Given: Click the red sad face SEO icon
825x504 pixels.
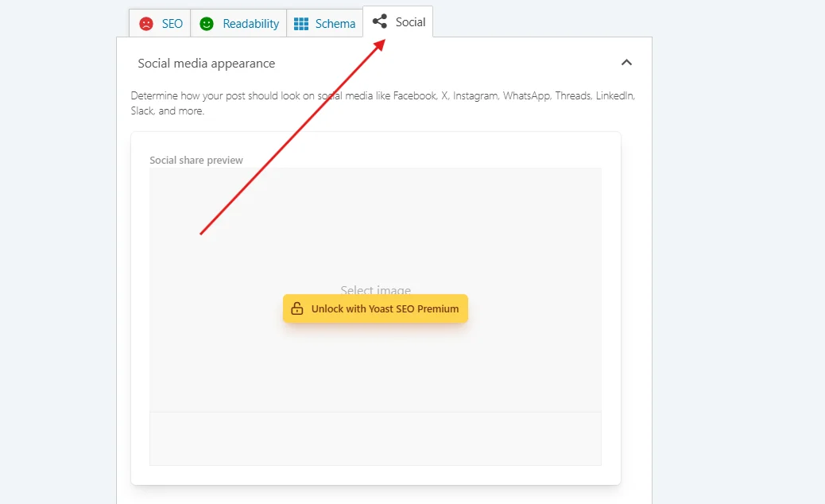Looking at the screenshot, I should (x=146, y=24).
